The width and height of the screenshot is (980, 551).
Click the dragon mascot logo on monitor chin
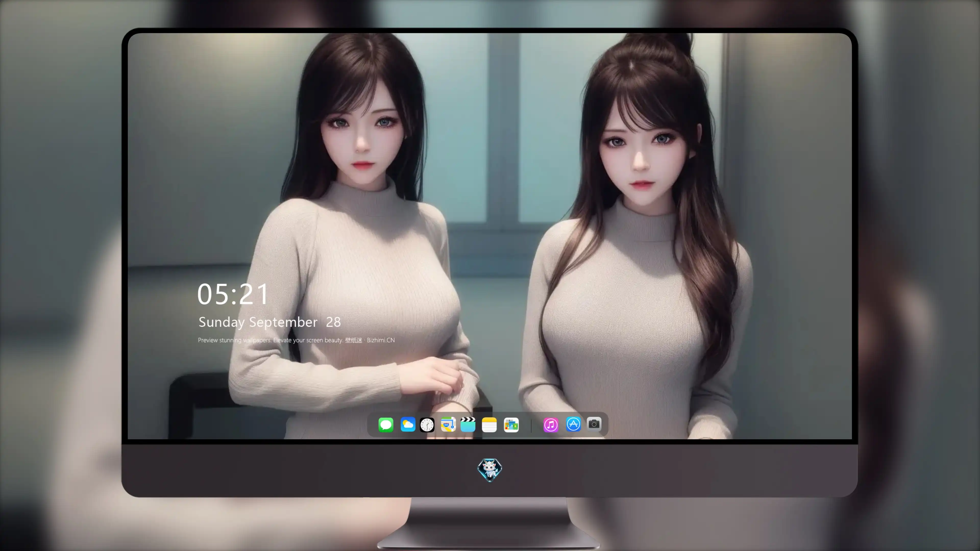point(490,470)
